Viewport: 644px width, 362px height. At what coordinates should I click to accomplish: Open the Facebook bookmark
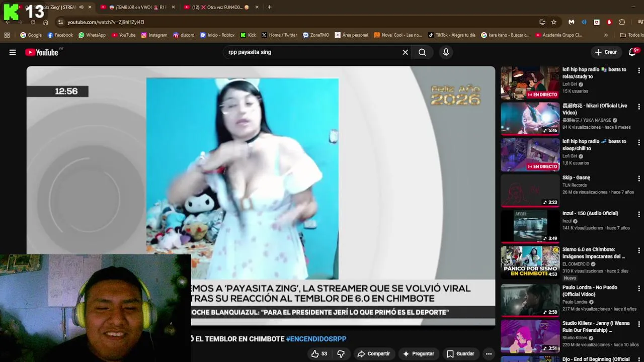[x=60, y=35]
